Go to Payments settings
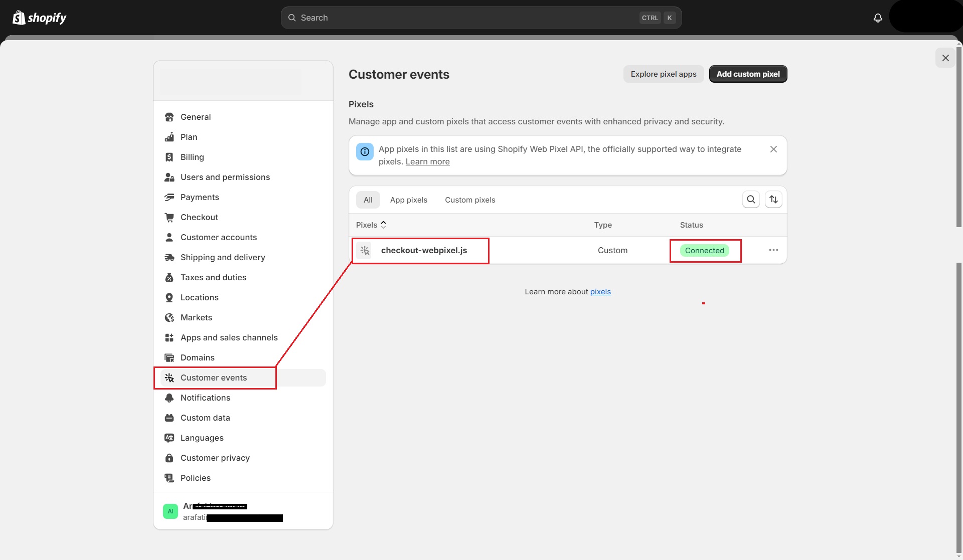 click(x=243, y=197)
